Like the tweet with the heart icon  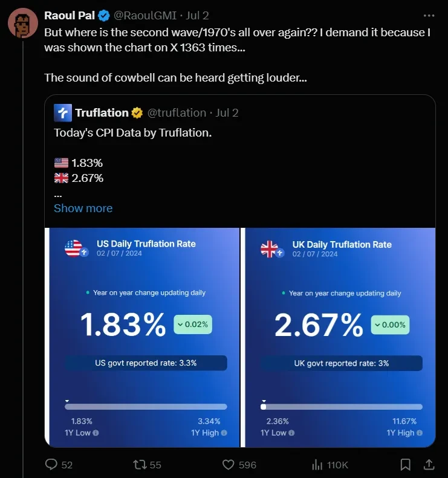(229, 465)
